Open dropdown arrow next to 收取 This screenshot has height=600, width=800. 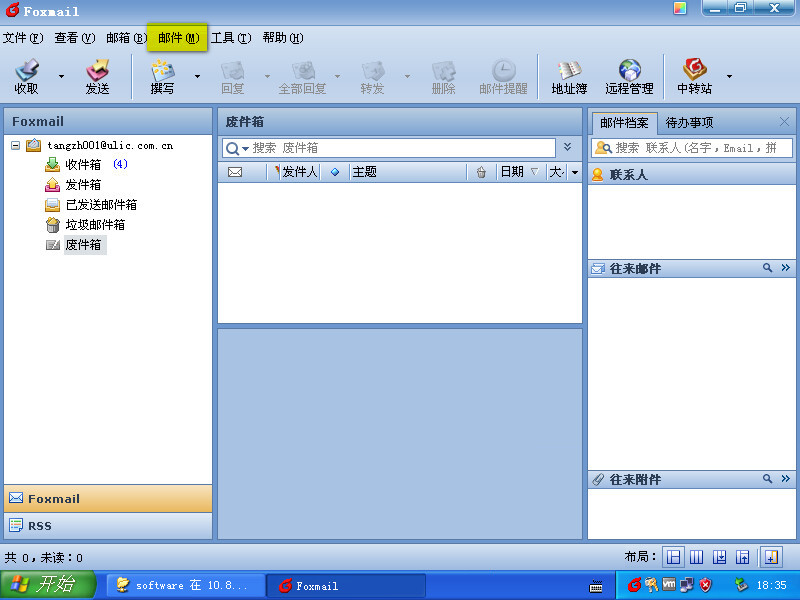[61, 76]
